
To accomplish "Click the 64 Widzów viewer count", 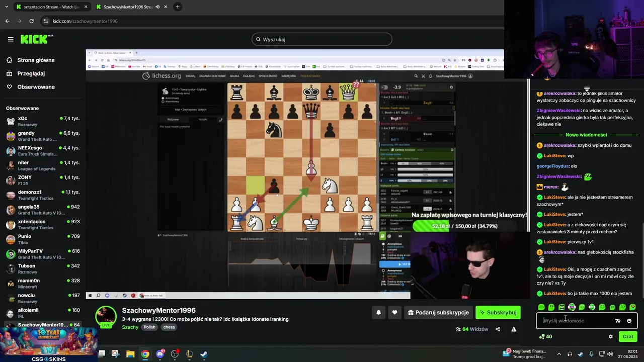I will [472, 329].
